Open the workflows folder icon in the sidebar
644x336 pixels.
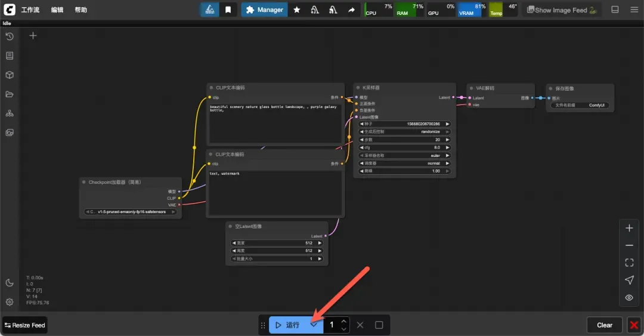tap(10, 94)
